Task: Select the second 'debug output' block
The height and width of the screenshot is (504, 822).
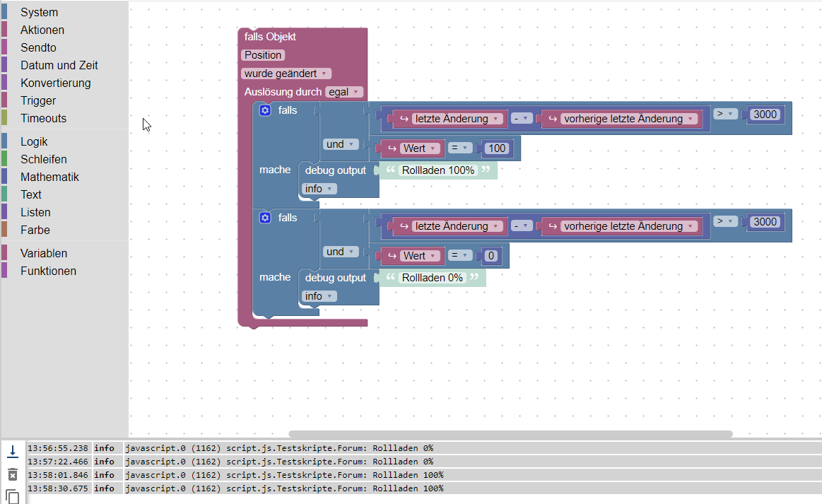Action: 336,278
